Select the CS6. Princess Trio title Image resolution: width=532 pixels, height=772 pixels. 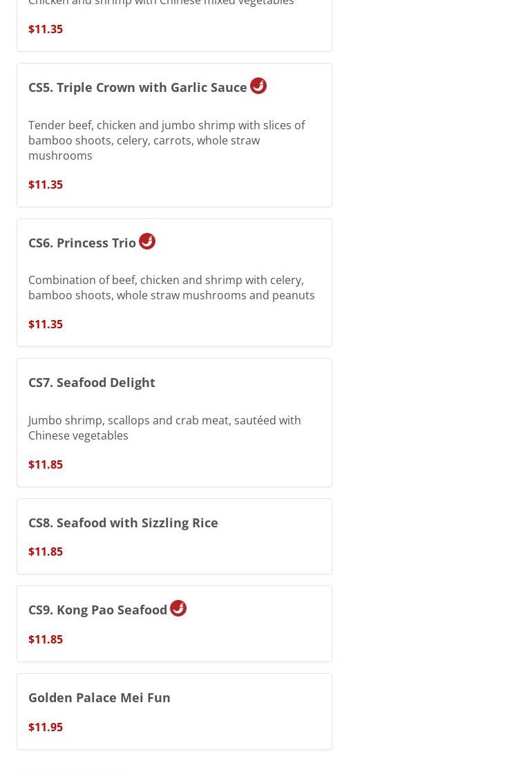coord(82,243)
